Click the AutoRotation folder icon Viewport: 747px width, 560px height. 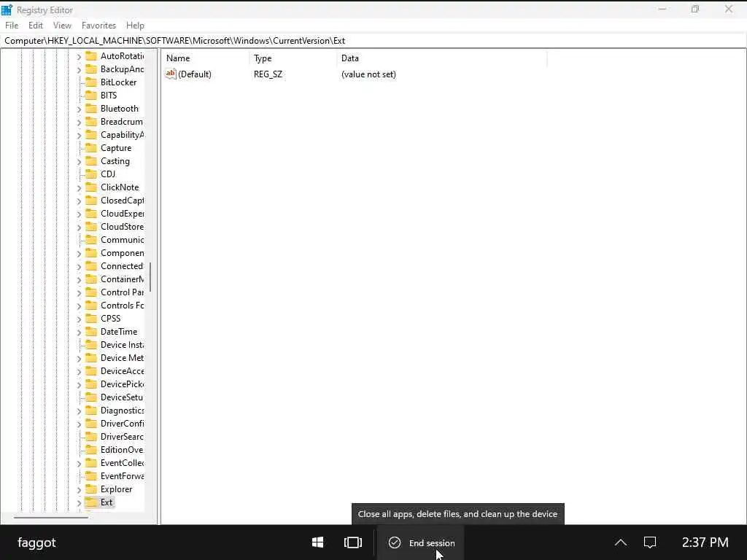click(91, 56)
